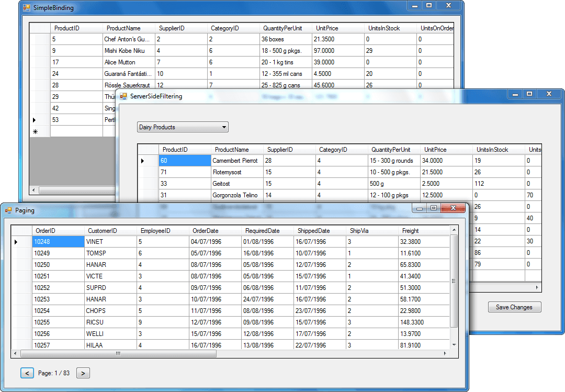Screen dimensions: 565x392
Task: Click the Save Changes button
Action: click(x=515, y=307)
